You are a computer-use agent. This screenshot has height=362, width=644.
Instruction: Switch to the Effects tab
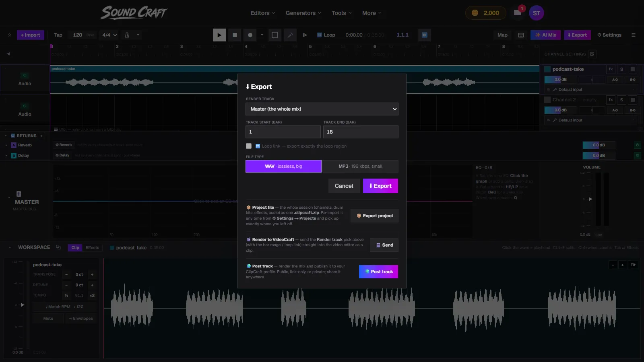click(92, 248)
